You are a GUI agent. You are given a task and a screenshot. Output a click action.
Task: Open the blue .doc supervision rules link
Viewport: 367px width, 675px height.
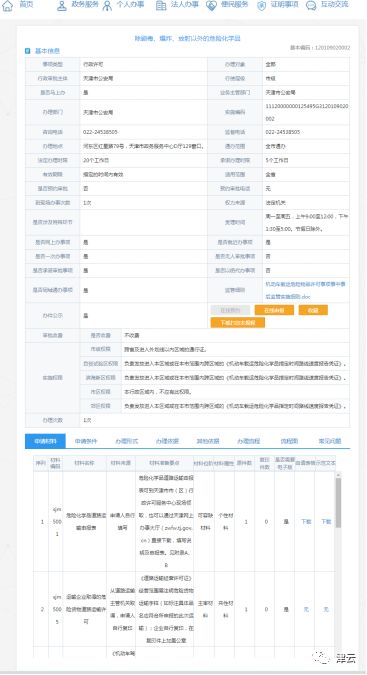(x=305, y=290)
